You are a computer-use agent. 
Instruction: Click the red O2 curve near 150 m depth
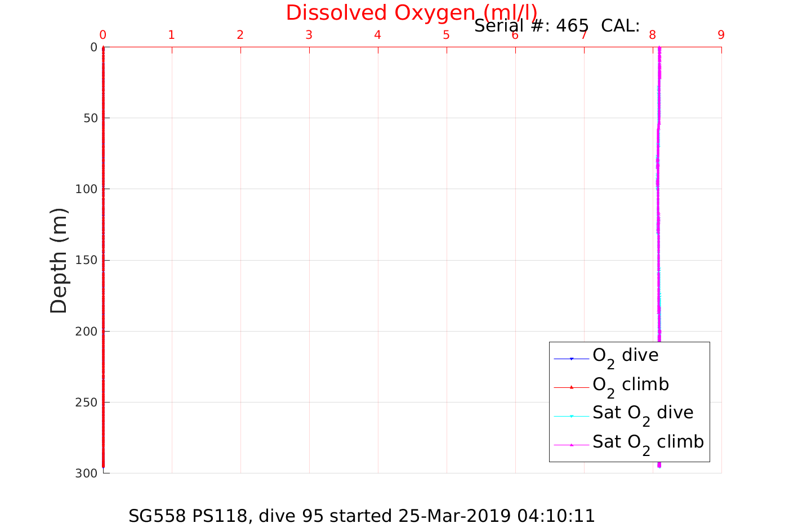click(x=103, y=260)
